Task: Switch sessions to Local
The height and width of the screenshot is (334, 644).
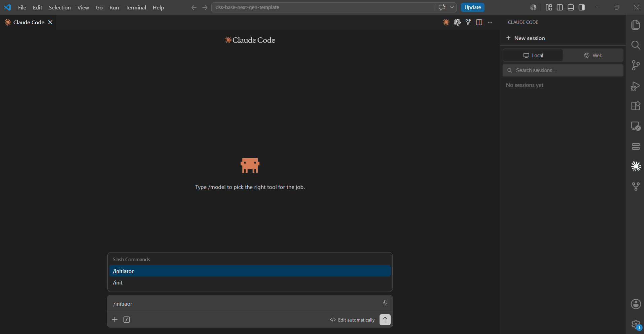Action: click(533, 55)
